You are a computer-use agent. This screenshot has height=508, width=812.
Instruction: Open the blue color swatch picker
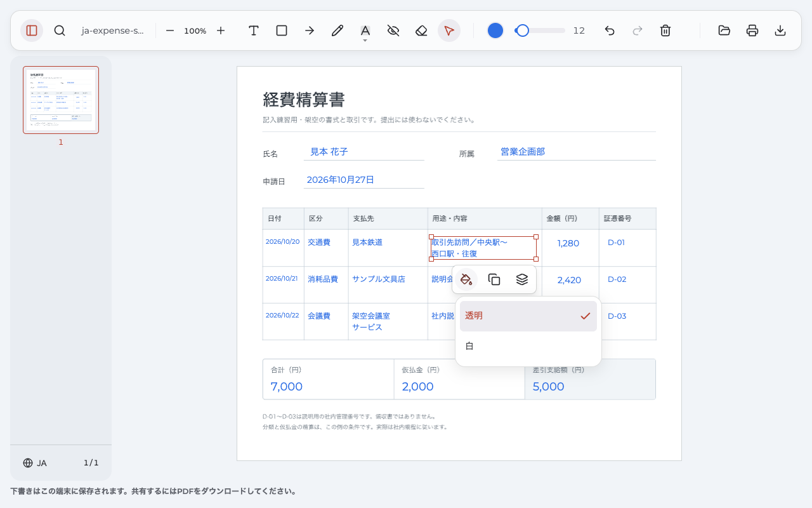(x=495, y=30)
